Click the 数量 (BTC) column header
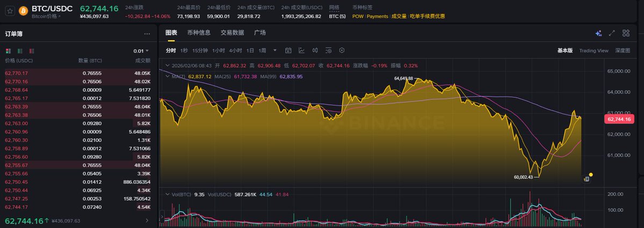The image size is (644, 228). point(90,61)
